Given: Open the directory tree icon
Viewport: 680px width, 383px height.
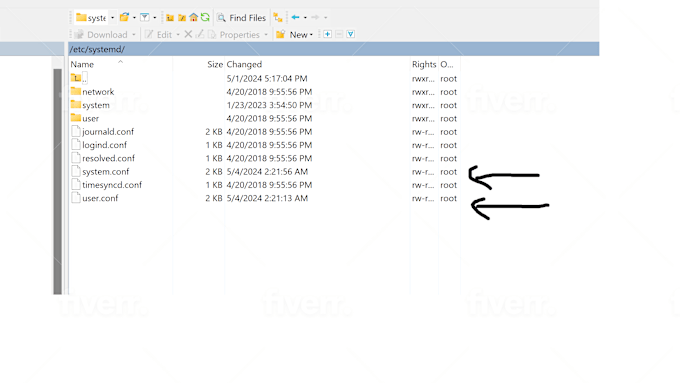Looking at the screenshot, I should (x=278, y=18).
